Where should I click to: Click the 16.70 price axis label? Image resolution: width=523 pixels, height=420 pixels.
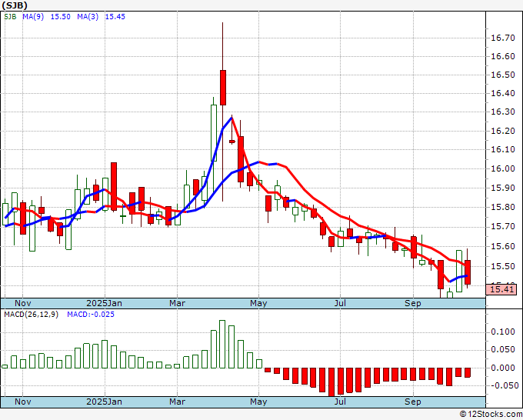501,38
